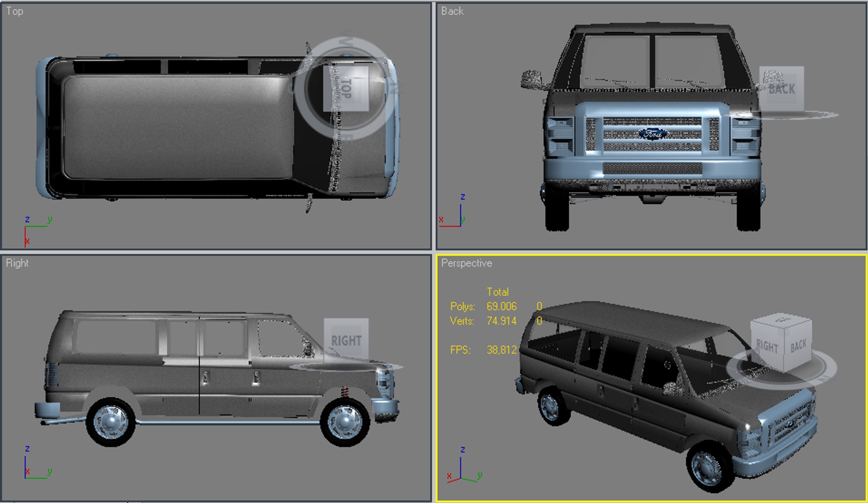
Task: Click the top face of the Perspective ViewCube
Action: pos(781,320)
